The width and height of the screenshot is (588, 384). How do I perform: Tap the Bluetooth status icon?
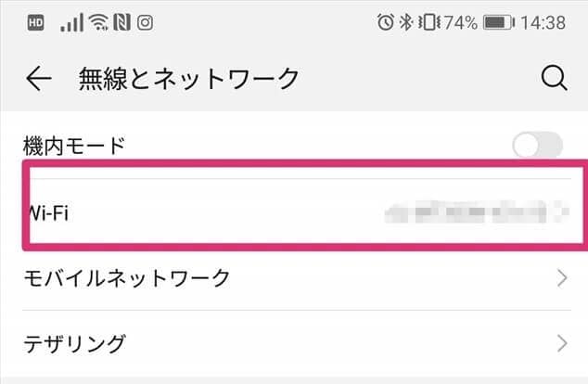tap(405, 22)
